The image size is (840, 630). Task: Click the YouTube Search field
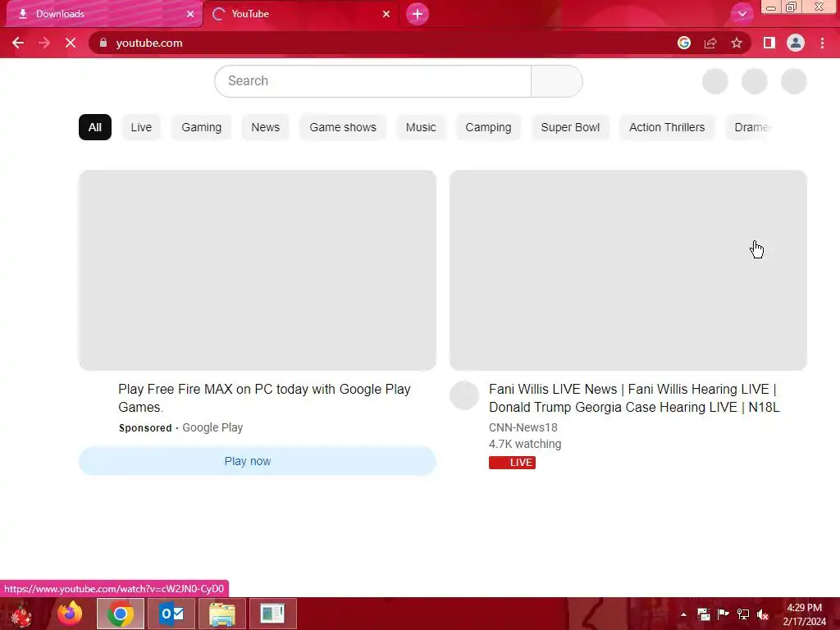373,81
